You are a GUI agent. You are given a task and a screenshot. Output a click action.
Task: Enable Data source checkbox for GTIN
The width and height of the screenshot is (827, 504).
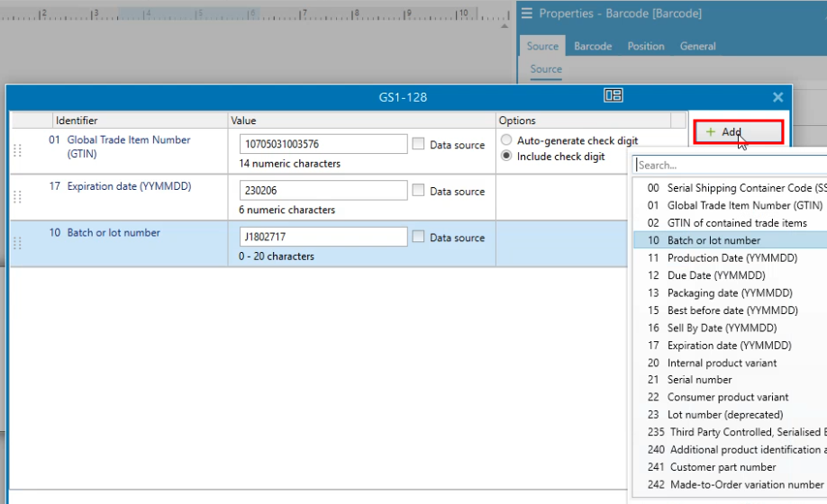419,144
